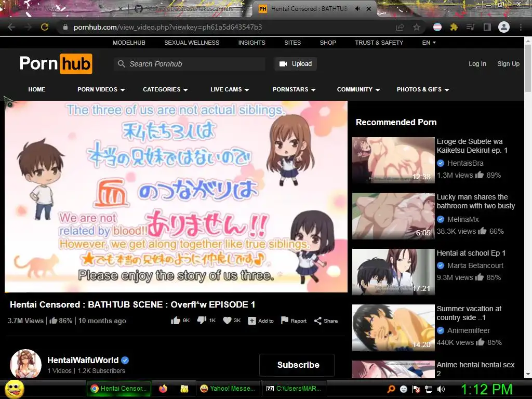Image resolution: width=532 pixels, height=399 pixels.
Task: Click the tray network icon
Action: coord(429,389)
